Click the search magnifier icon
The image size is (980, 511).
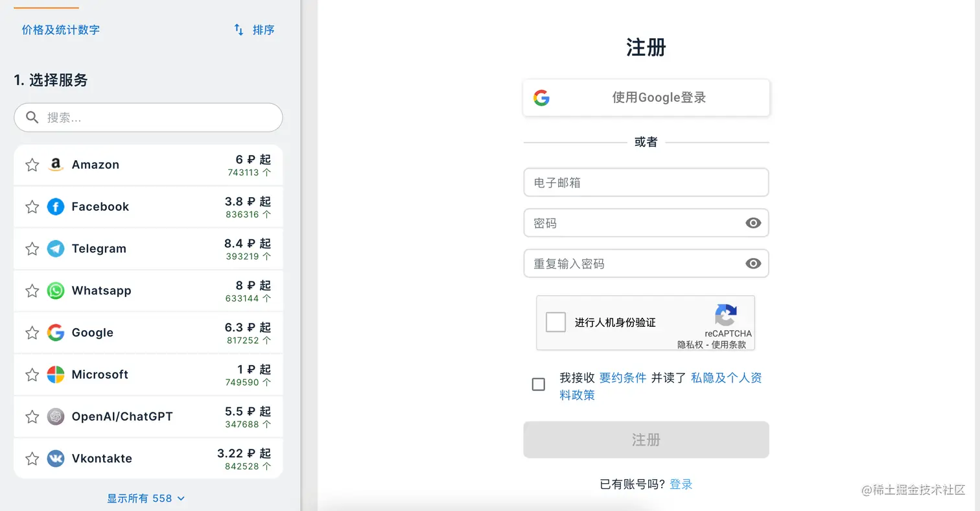(32, 117)
